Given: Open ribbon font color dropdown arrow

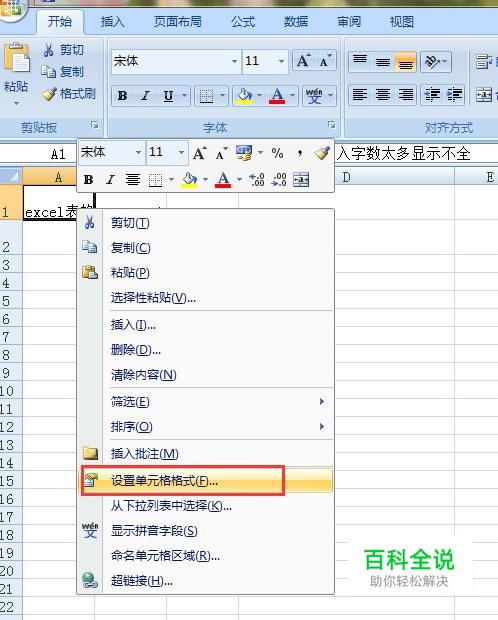Looking at the screenshot, I should pos(292,96).
